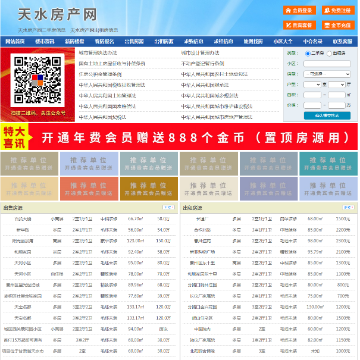This screenshot has width=360, height=360.
Task: Click the 天水房产网 site logo
Action: pyautogui.click(x=57, y=15)
